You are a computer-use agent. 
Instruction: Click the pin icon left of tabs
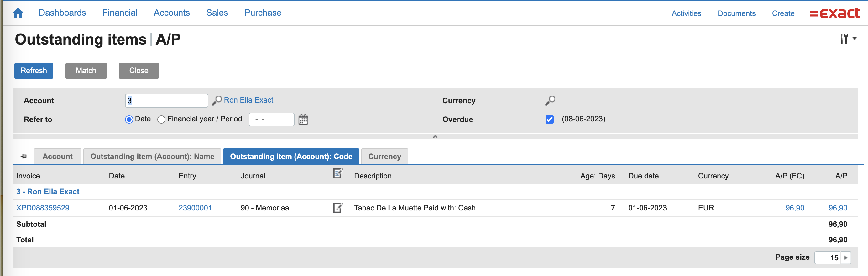click(x=24, y=156)
